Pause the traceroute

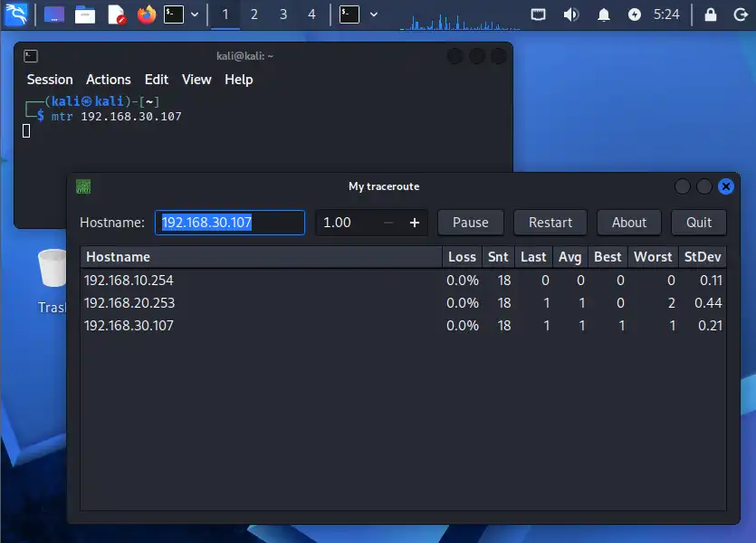tap(471, 223)
